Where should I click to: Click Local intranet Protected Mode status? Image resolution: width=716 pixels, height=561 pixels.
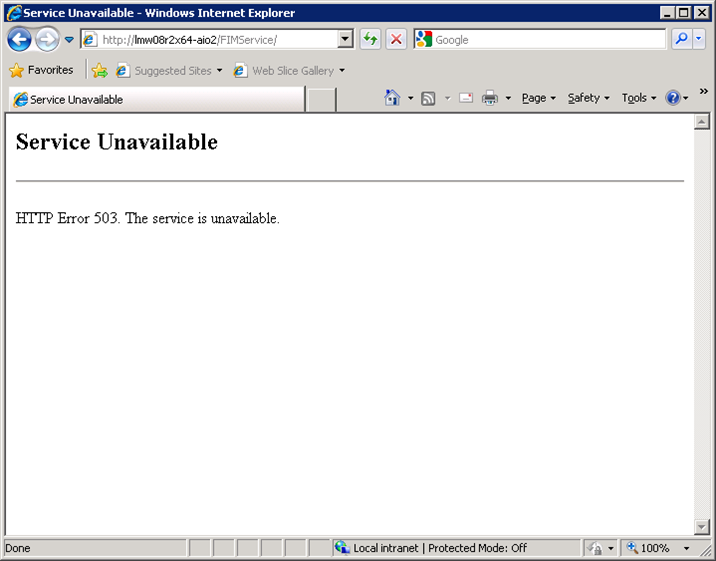[x=440, y=548]
